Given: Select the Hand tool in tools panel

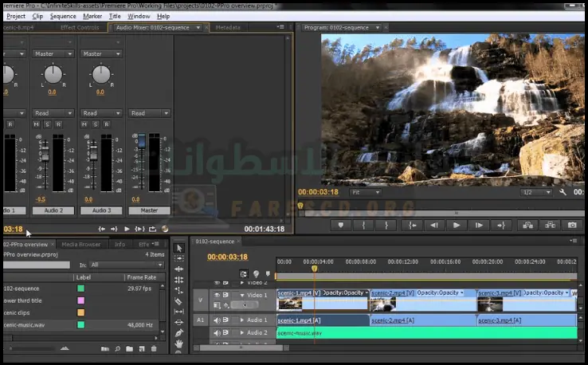Looking at the screenshot, I should [x=179, y=344].
